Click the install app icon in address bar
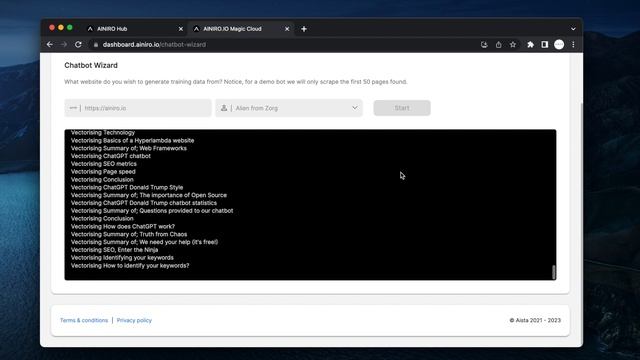 (484, 44)
